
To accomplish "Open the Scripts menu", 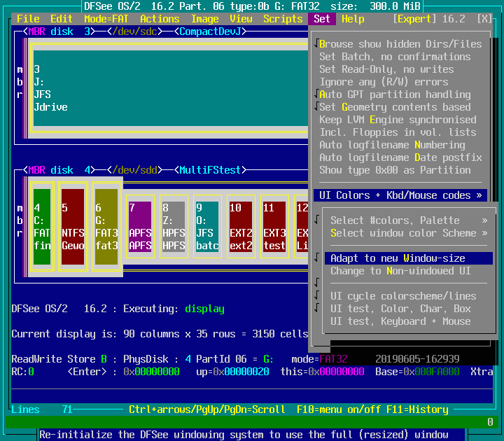I will pos(283,19).
